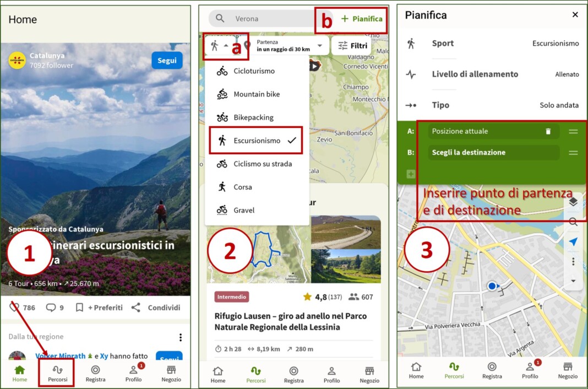The width and height of the screenshot is (588, 389).
Task: Change Livello di allenamento set to Allenato
Action: coord(492,74)
